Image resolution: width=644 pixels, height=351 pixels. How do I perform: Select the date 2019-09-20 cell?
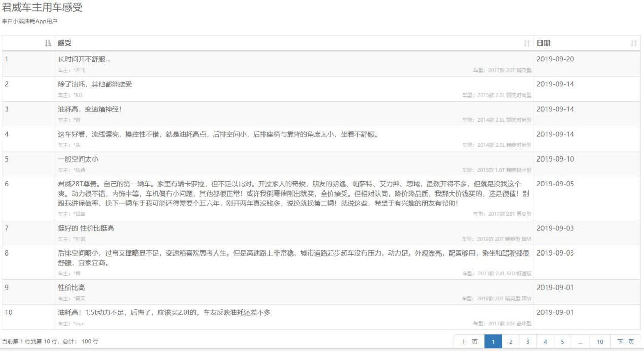click(555, 59)
